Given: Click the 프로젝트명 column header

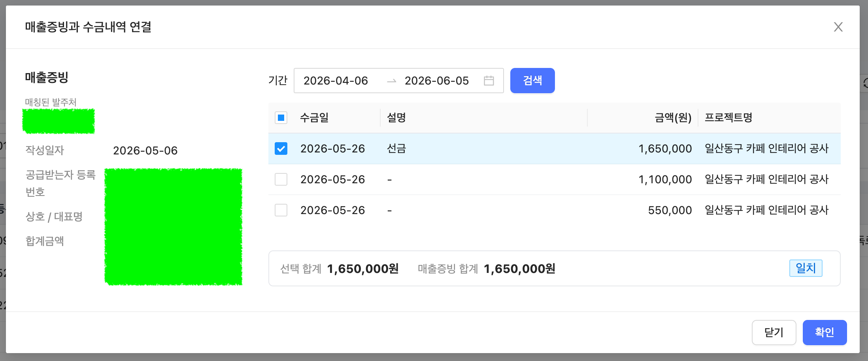Looking at the screenshot, I should (728, 118).
